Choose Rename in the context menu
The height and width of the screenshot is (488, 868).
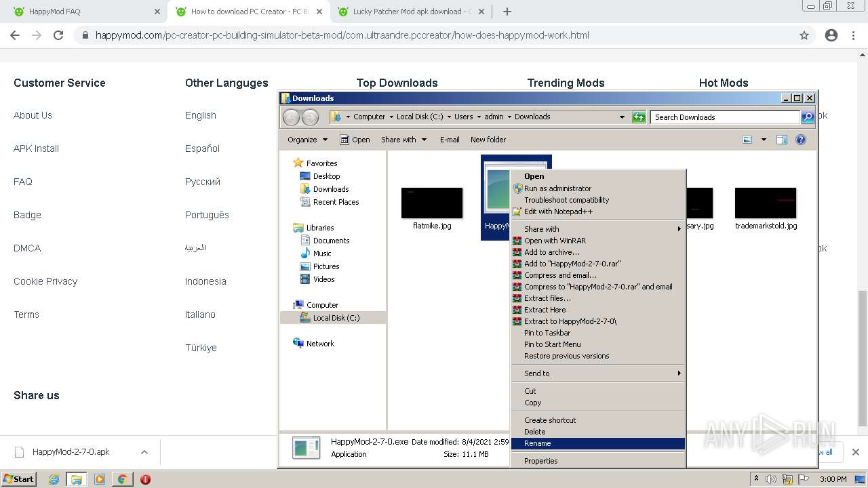(x=597, y=443)
